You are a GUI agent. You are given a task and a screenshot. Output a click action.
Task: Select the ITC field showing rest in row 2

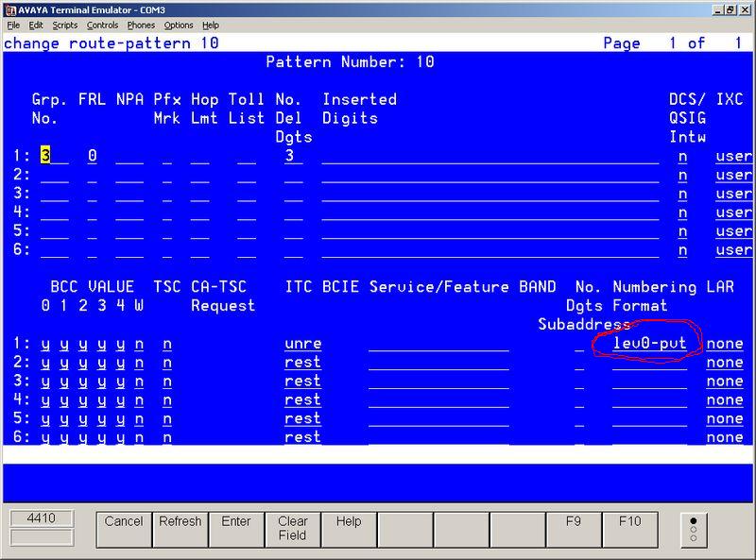point(302,363)
